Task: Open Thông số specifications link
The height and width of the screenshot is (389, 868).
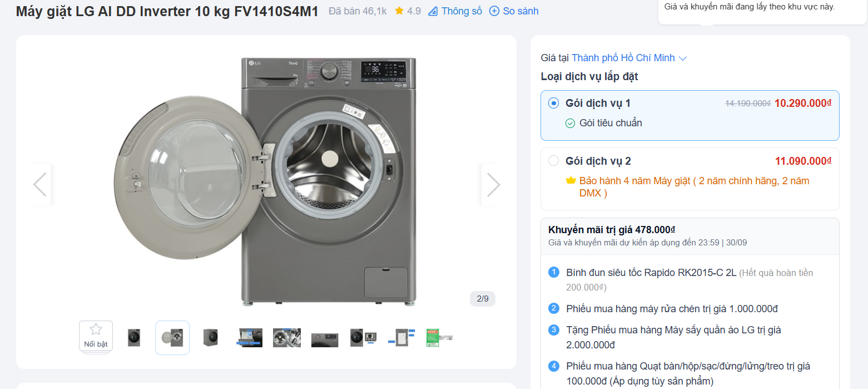Action: coord(455,11)
